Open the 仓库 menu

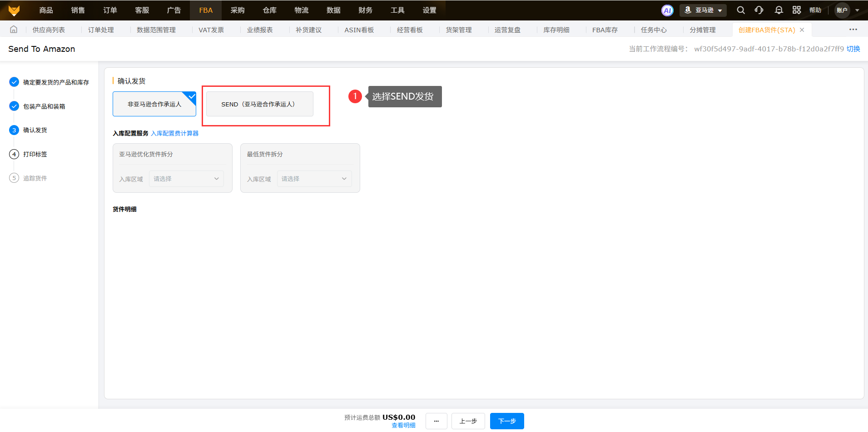pyautogui.click(x=270, y=10)
